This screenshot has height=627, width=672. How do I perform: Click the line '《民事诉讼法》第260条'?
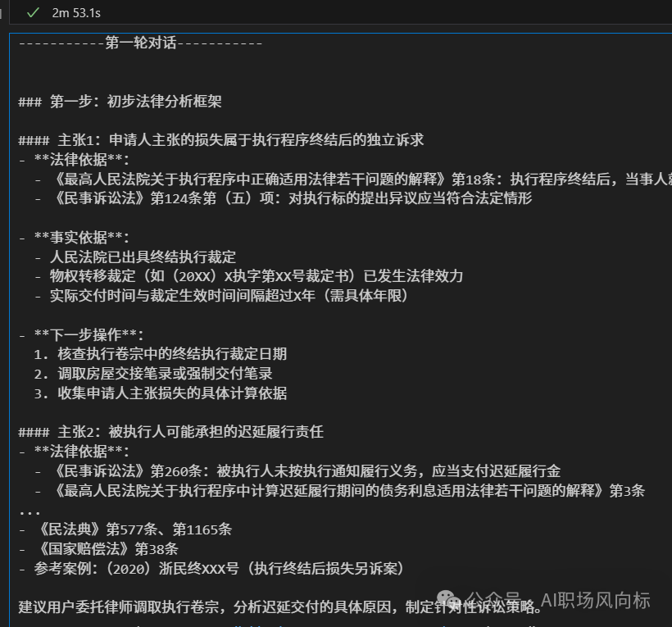pos(297,471)
